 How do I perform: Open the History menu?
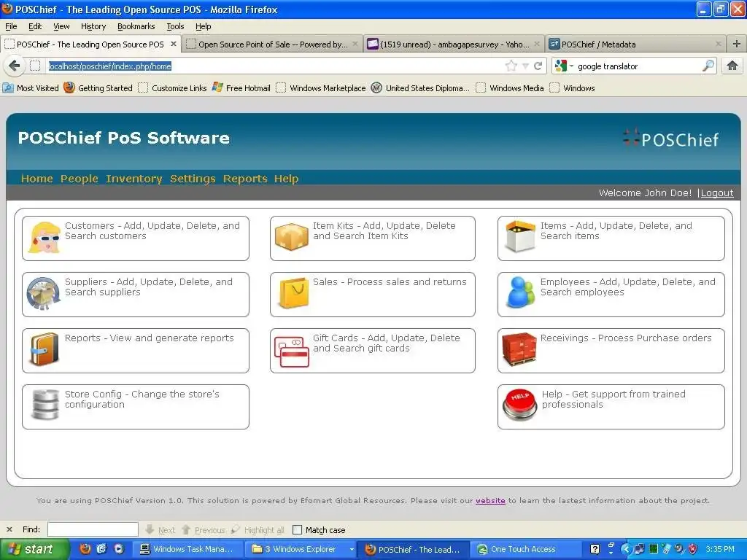pyautogui.click(x=93, y=26)
